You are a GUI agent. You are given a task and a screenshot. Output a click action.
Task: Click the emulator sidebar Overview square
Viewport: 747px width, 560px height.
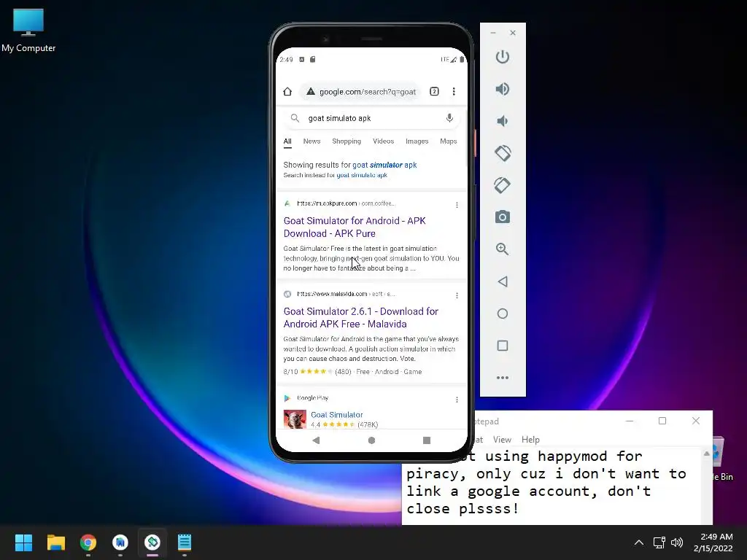[502, 345]
